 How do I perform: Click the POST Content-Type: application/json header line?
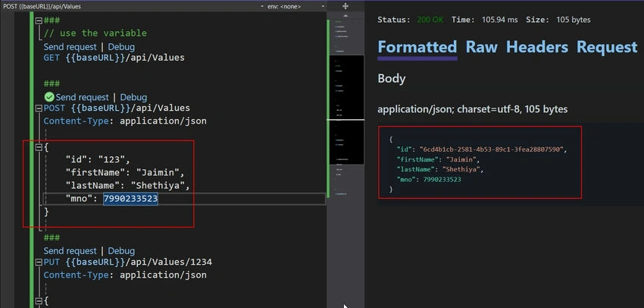click(x=125, y=121)
